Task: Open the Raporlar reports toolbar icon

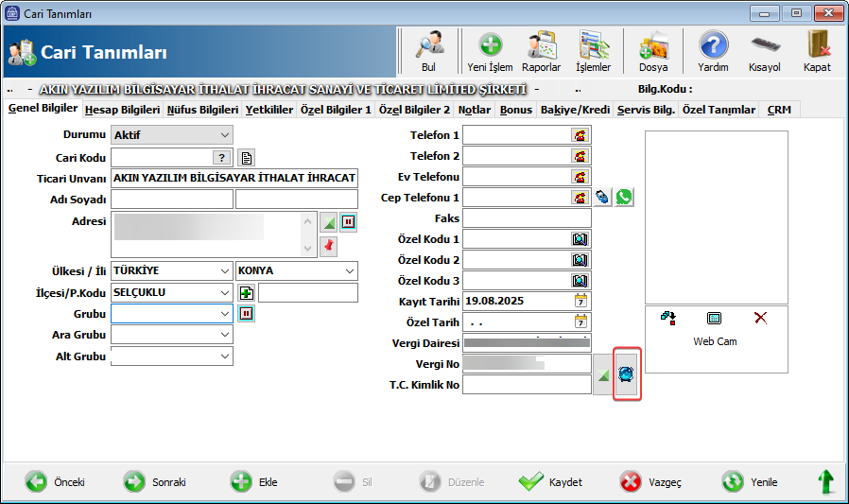Action: pos(541,51)
